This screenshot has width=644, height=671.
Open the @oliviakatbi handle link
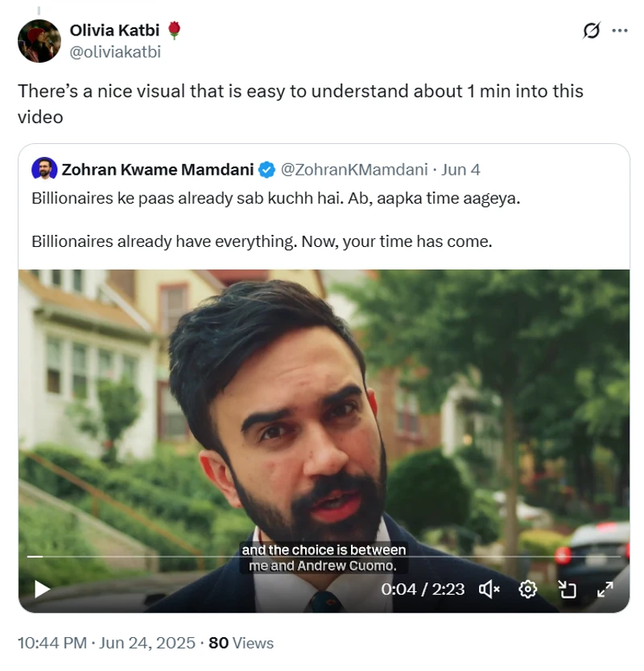click(x=115, y=52)
